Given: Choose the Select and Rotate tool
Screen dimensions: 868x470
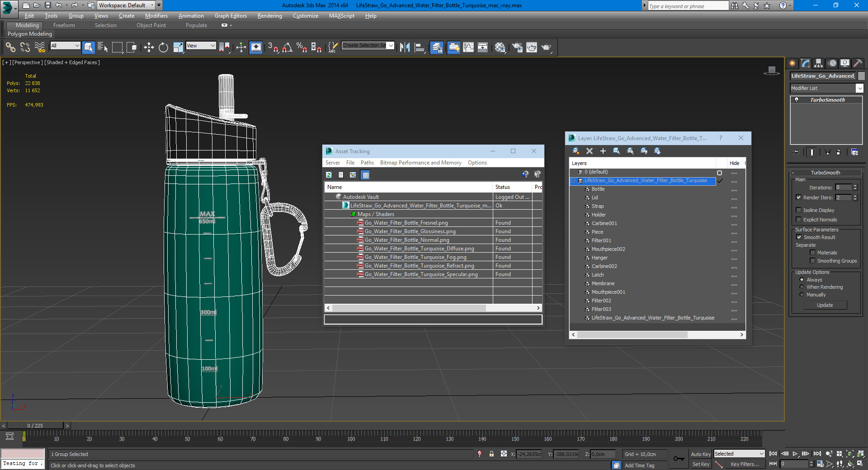Looking at the screenshot, I should pyautogui.click(x=163, y=47).
